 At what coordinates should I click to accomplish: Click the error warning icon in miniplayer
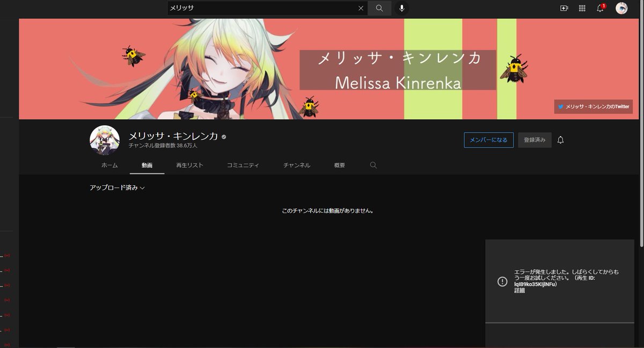pyautogui.click(x=502, y=281)
